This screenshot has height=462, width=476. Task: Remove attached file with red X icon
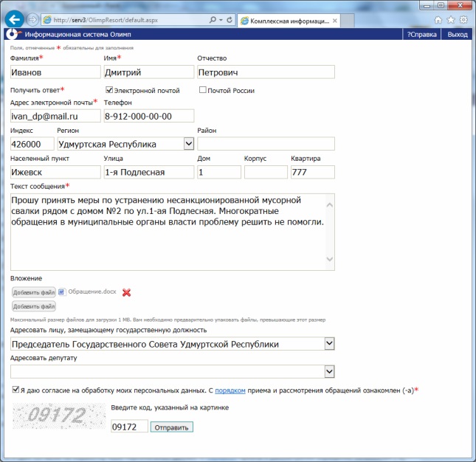click(x=127, y=292)
